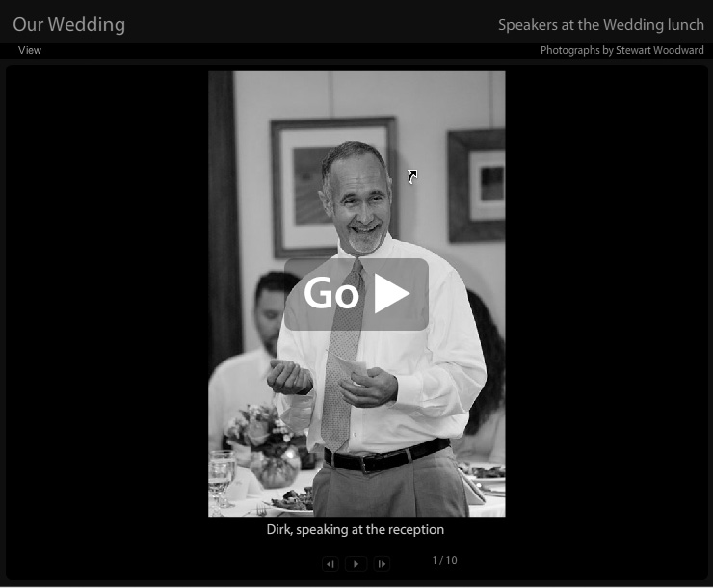Advance to the next photo
This screenshot has height=588, width=713.
(382, 564)
